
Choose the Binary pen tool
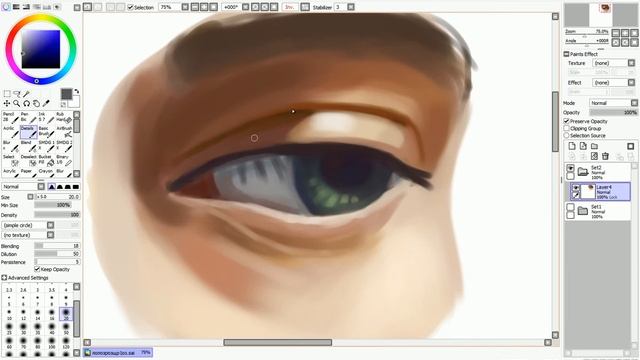64,160
